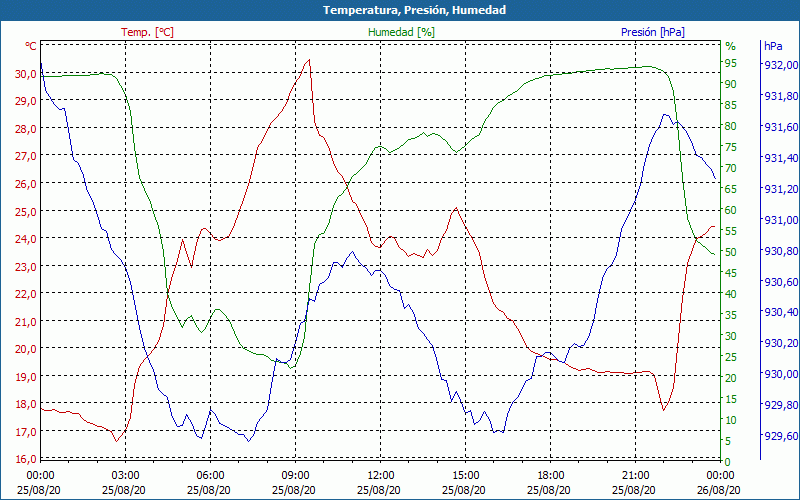Click the 932,00 pressure axis value
This screenshot has width=800, height=500.
pyautogui.click(x=779, y=65)
